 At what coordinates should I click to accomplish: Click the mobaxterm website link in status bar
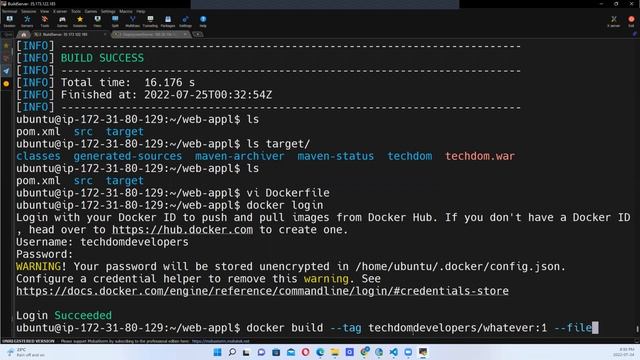tap(220, 341)
